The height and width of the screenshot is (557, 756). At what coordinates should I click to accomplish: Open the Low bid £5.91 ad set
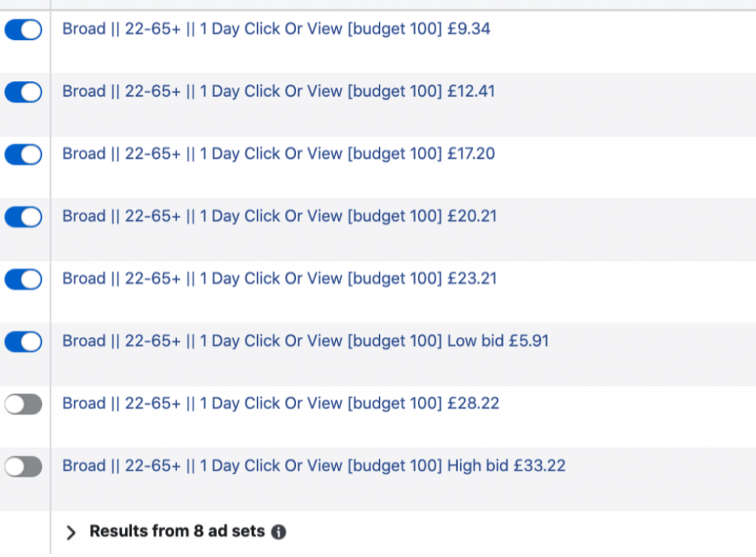tap(305, 341)
